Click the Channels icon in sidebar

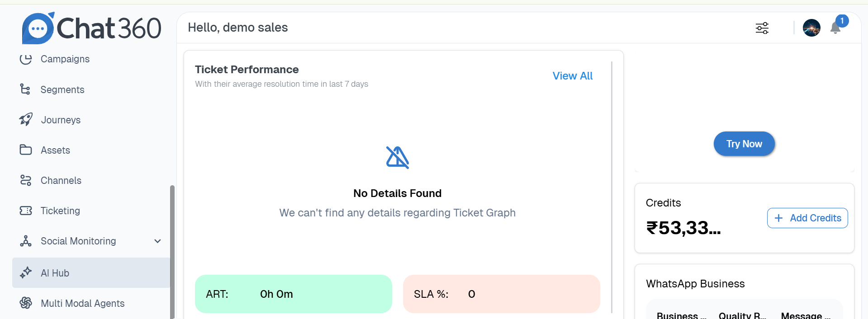(x=26, y=180)
